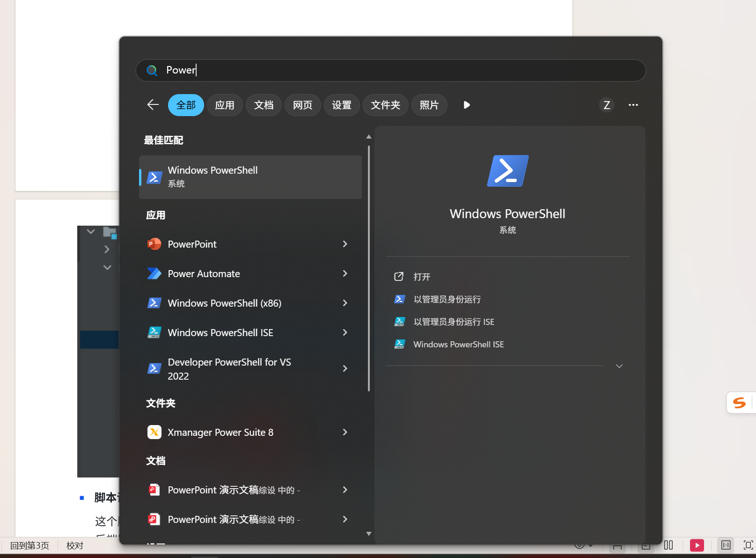Image resolution: width=756 pixels, height=558 pixels.
Task: Expand first PowerPoint 演示文稿 document chevron
Action: tap(345, 490)
